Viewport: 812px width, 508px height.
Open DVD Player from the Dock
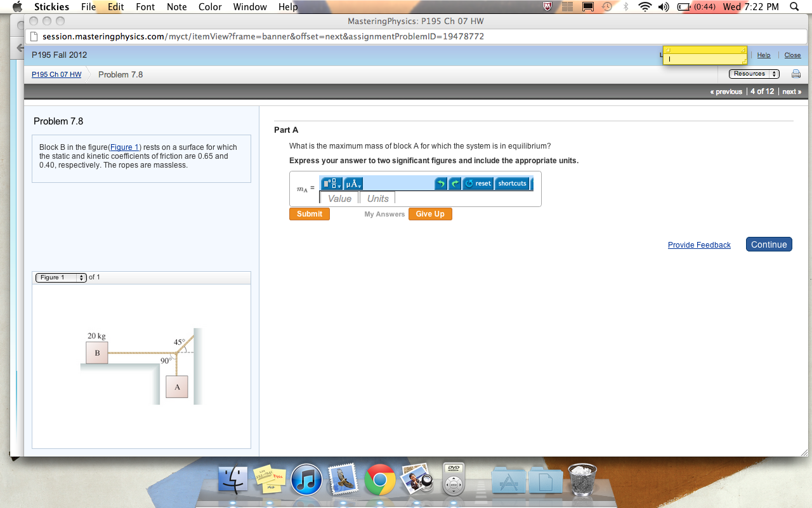tap(453, 479)
